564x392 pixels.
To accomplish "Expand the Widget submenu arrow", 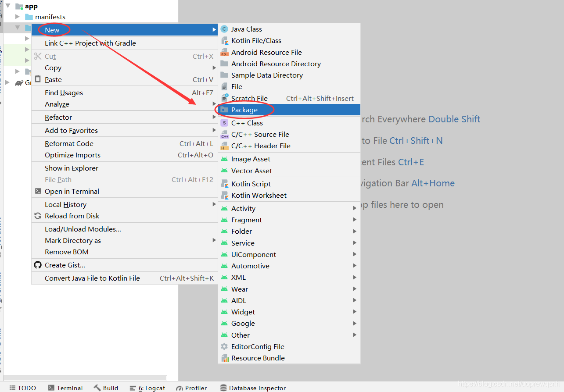I will coord(355,312).
